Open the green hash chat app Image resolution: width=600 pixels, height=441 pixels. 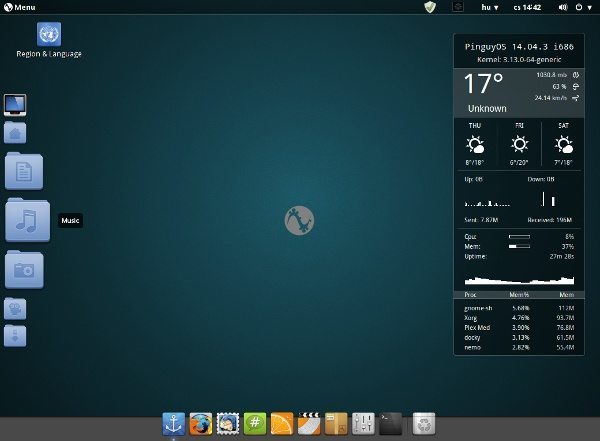click(x=255, y=424)
